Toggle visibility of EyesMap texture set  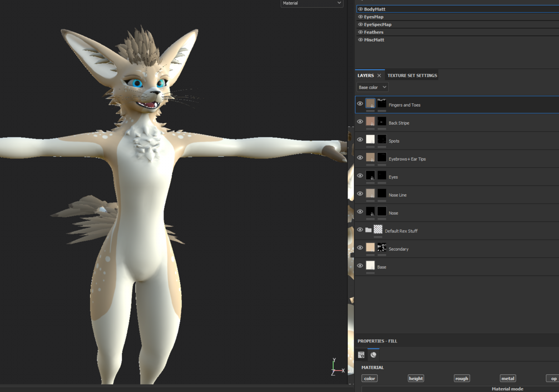pos(360,17)
